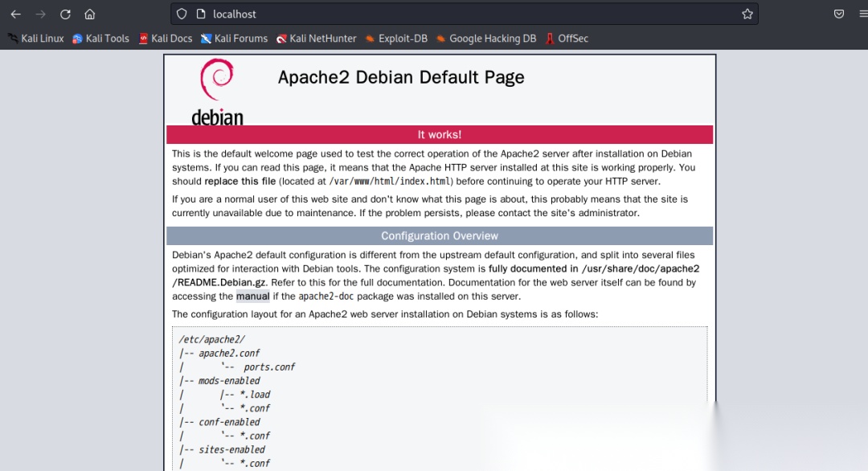This screenshot has height=471, width=868.
Task: Open the Google Hacking DB bookmark
Action: click(x=486, y=38)
